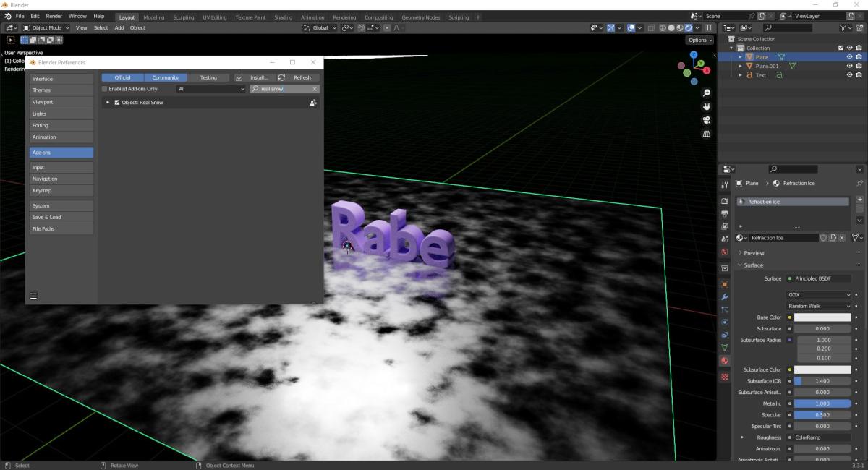Image resolution: width=868 pixels, height=470 pixels.
Task: Click the Install... add-on button
Action: [x=252, y=77]
